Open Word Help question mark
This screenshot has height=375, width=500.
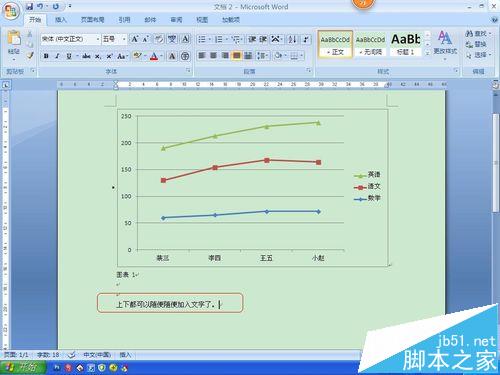[495, 20]
